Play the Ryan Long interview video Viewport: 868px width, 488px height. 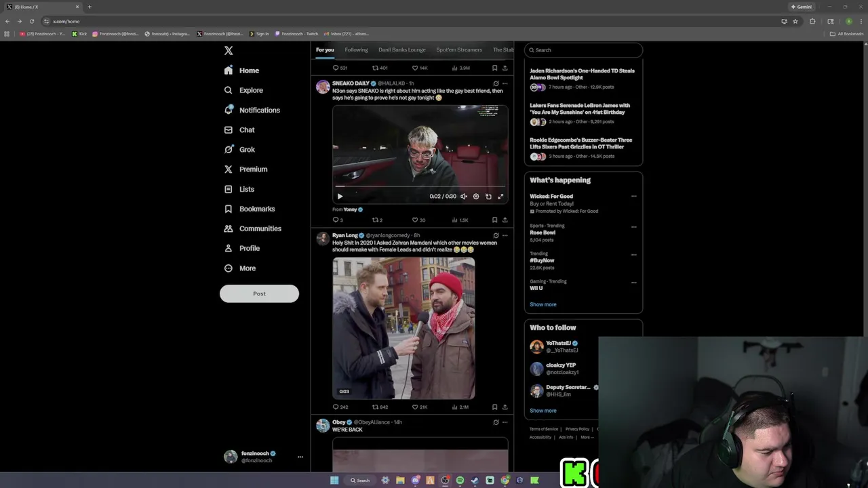coord(403,328)
